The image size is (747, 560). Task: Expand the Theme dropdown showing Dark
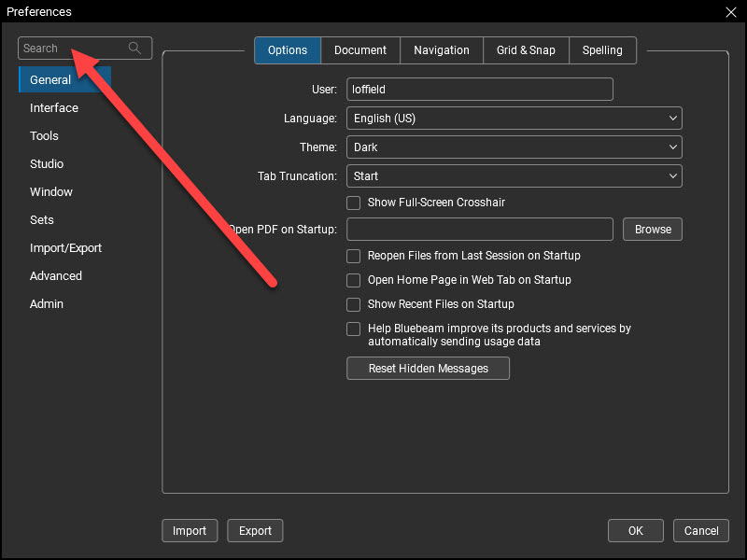(x=514, y=147)
